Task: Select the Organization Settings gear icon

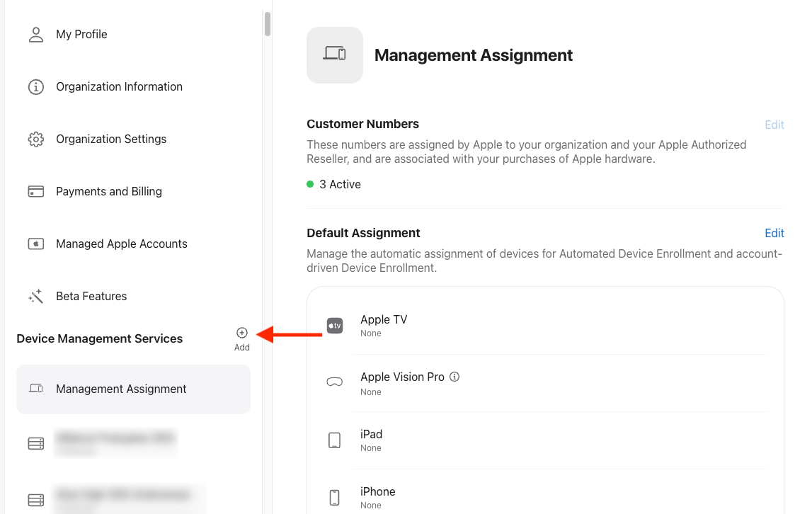Action: tap(35, 139)
